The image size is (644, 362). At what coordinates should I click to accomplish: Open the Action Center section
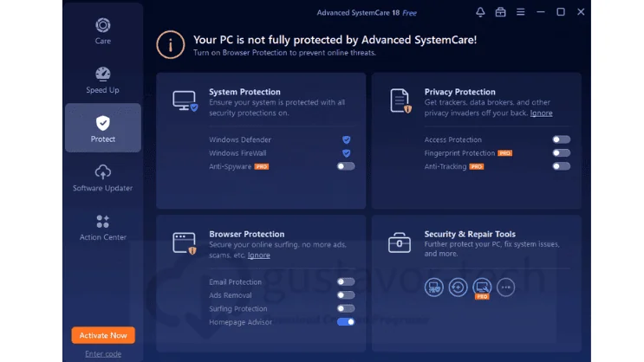(x=102, y=227)
